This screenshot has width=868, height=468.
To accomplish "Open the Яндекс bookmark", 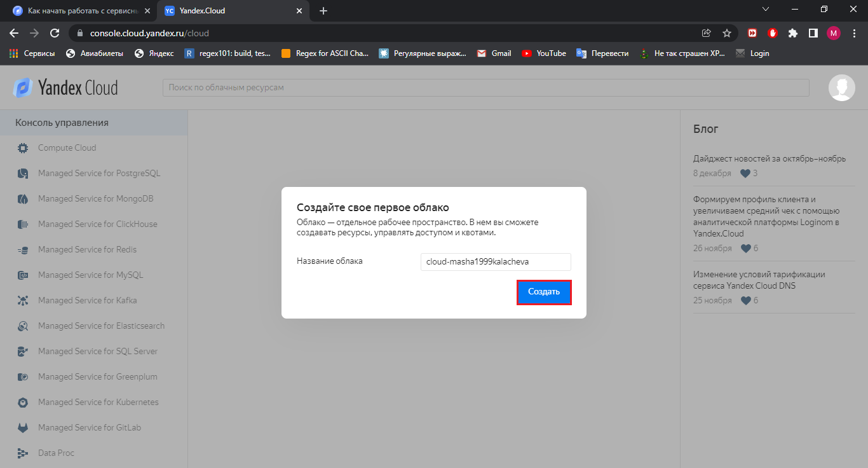I will coord(154,53).
